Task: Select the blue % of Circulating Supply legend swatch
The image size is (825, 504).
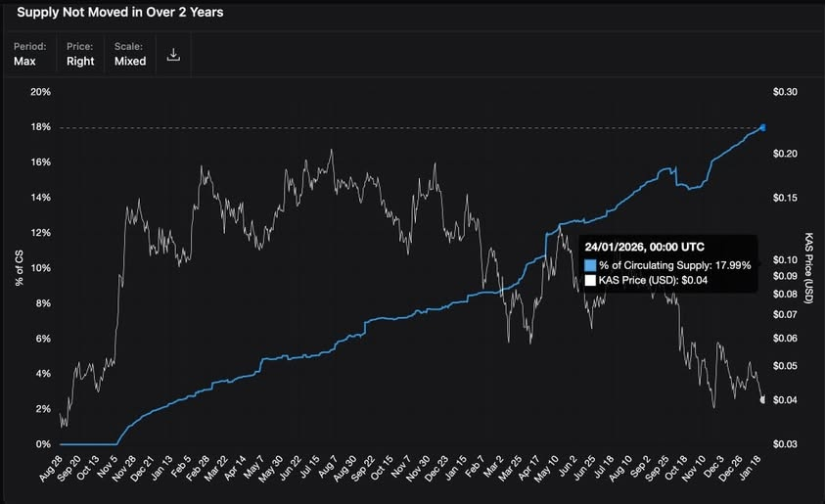Action: click(590, 265)
